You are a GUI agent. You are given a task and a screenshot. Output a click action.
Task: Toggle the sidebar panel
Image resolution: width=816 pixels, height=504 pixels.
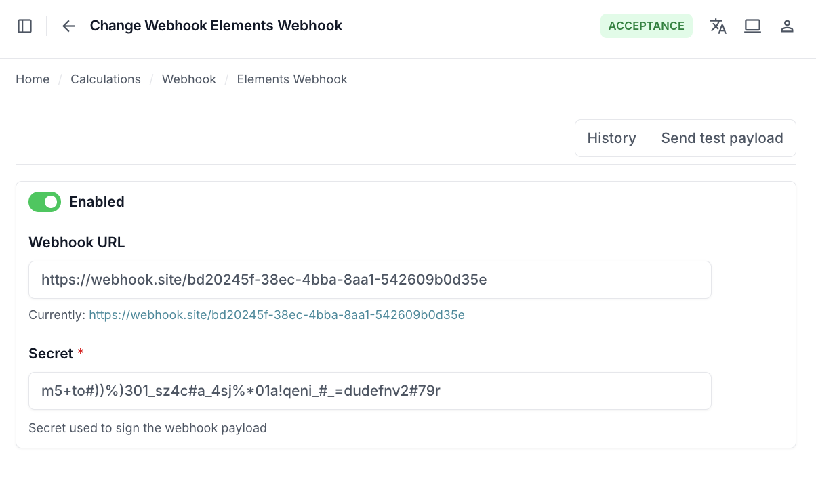point(24,25)
